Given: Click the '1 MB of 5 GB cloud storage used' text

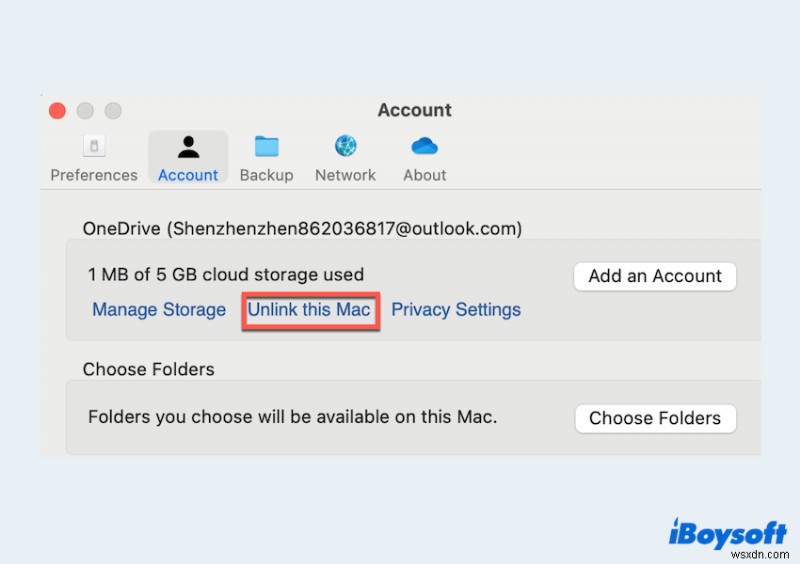Looking at the screenshot, I should 226,275.
